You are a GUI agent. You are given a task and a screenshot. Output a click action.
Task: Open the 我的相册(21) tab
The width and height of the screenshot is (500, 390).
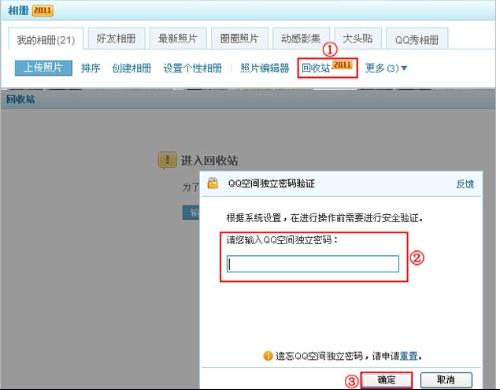tap(46, 40)
